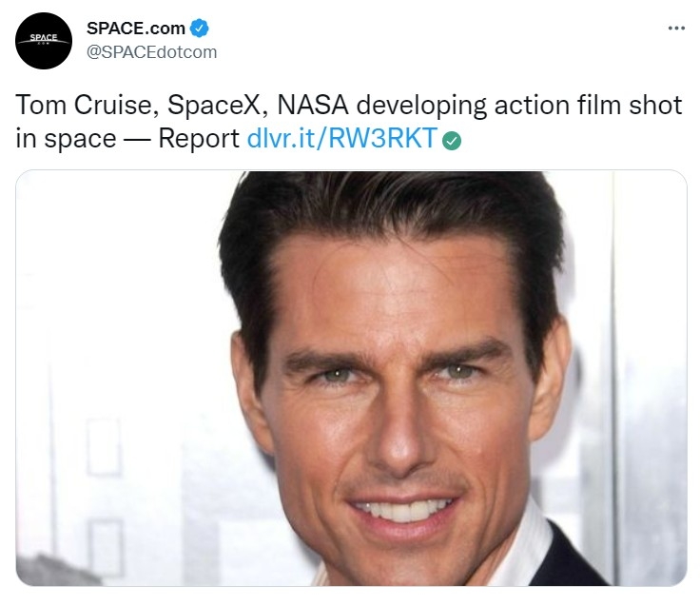Click the word 'Report' in the tweet
Image resolution: width=700 pixels, height=606 pixels.
(x=199, y=139)
